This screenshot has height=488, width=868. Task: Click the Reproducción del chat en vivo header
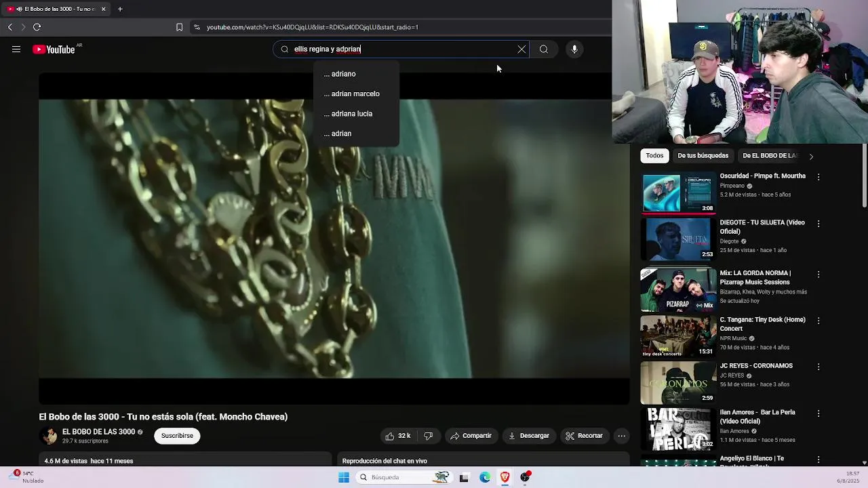(x=384, y=461)
